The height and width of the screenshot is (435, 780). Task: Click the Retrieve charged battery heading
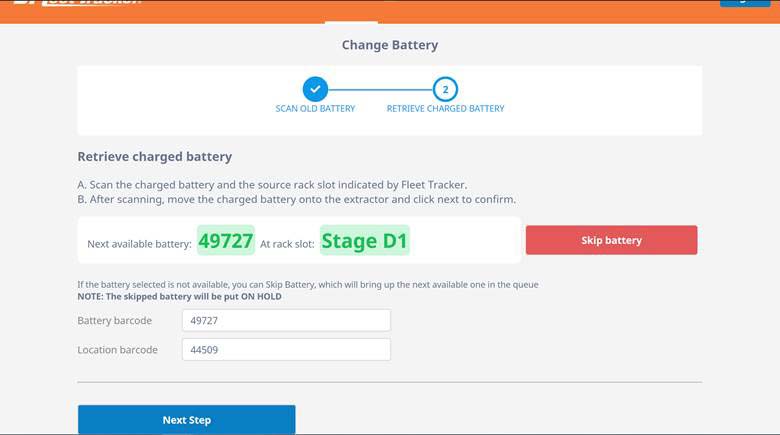click(154, 157)
